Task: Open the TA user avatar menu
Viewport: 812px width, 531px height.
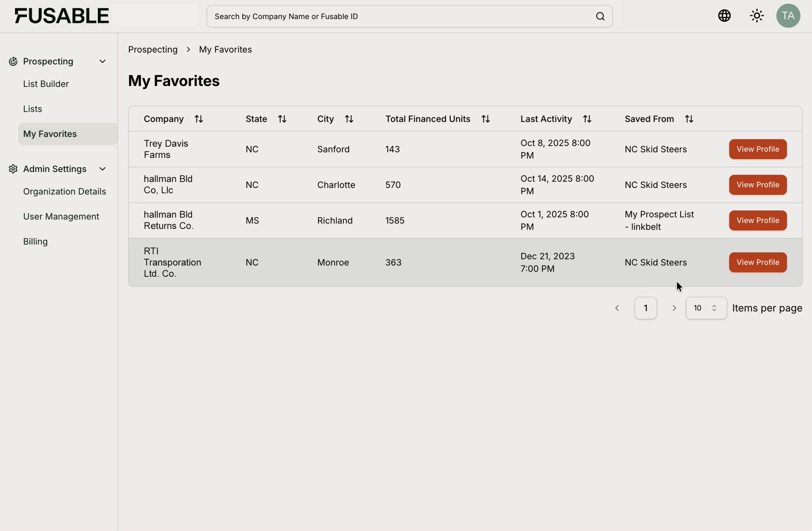Action: coord(788,16)
